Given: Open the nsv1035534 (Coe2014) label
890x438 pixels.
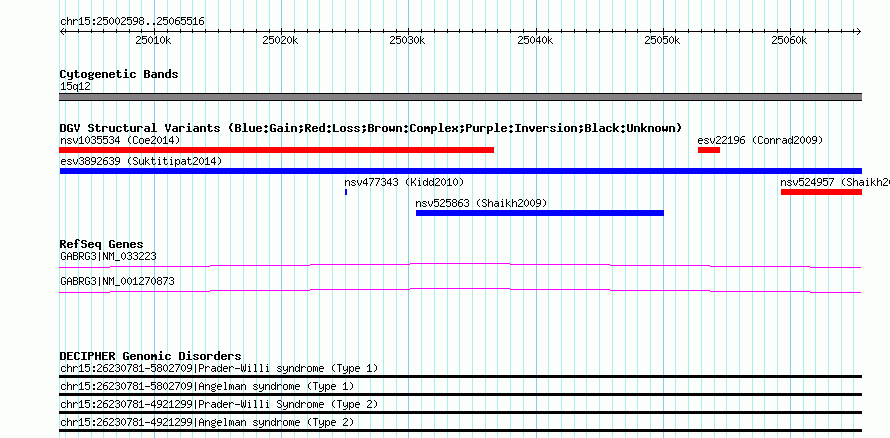Looking at the screenshot, I should click(x=120, y=140).
